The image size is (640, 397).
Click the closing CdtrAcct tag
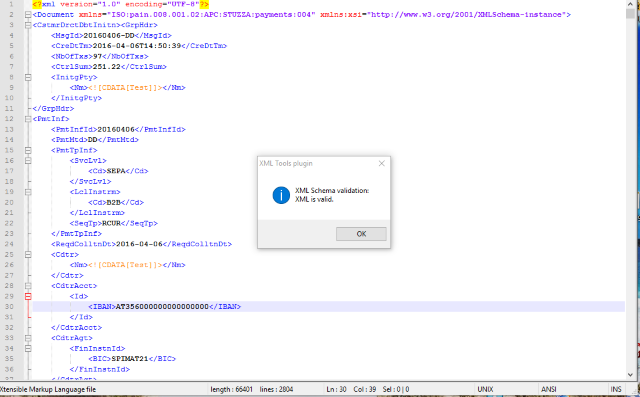(x=76, y=327)
